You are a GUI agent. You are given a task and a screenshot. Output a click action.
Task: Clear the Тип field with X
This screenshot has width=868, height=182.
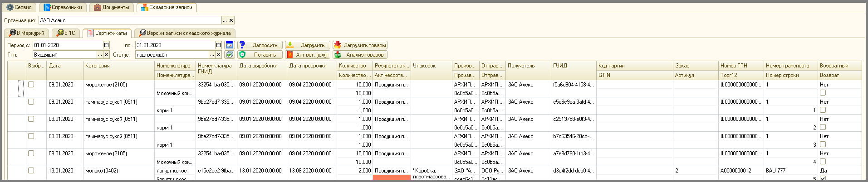(x=107, y=55)
